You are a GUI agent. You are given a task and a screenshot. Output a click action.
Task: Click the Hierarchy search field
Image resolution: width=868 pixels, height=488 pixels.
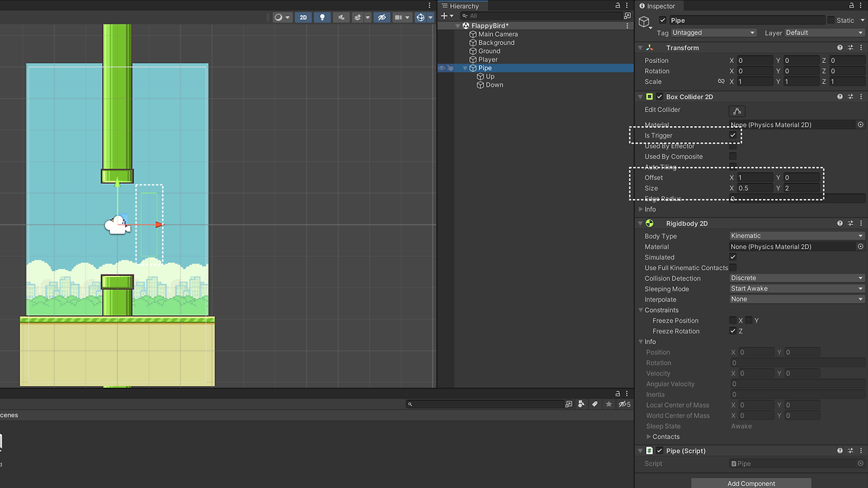coord(541,16)
